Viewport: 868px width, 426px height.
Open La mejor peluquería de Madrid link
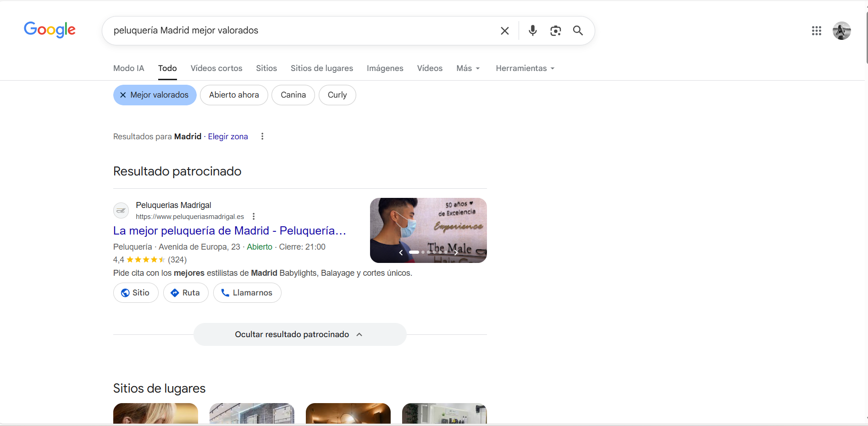point(229,230)
